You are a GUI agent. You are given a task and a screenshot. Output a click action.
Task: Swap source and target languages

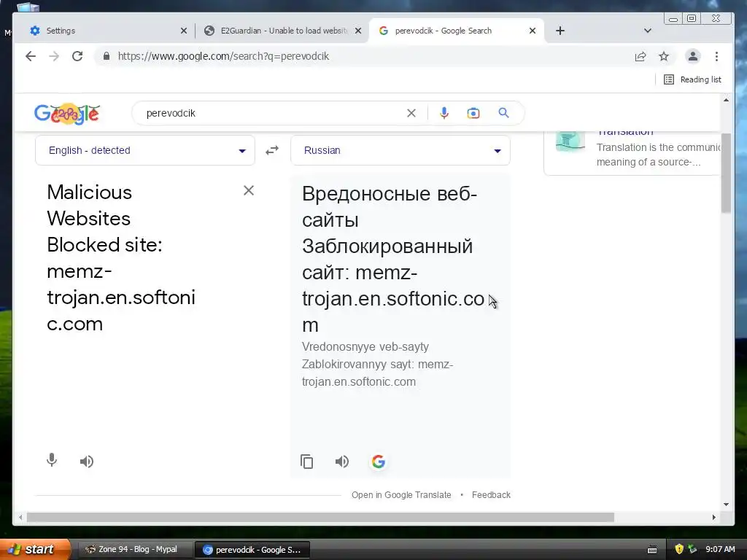click(x=272, y=150)
